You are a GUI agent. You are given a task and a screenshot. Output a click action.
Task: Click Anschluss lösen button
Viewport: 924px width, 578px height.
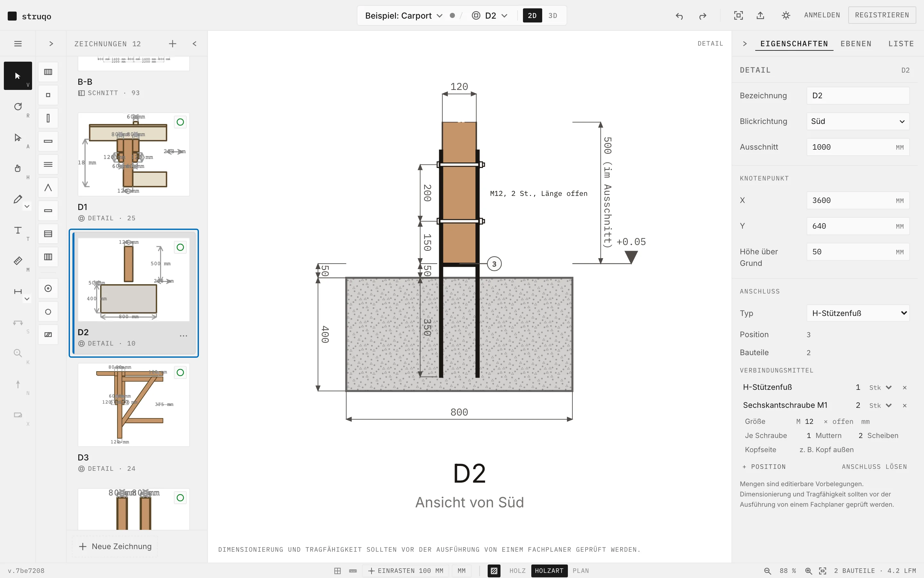click(874, 467)
